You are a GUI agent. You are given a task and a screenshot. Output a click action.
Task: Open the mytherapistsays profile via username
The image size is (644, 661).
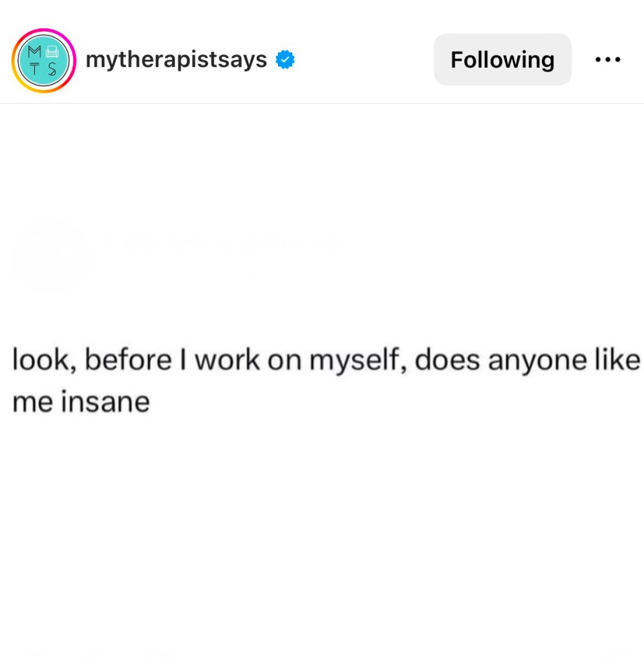tap(176, 60)
